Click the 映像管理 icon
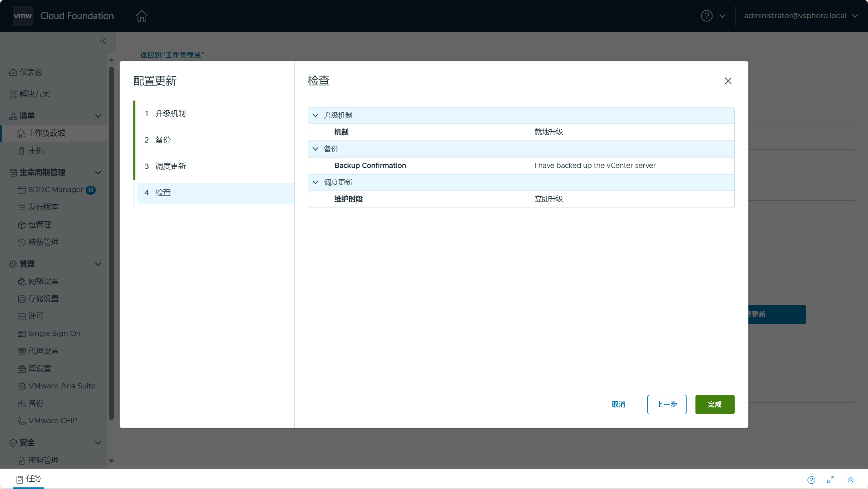 click(x=22, y=242)
